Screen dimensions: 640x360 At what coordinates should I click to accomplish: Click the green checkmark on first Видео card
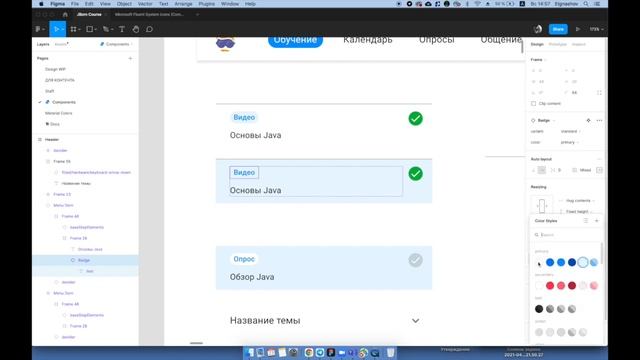pos(416,119)
